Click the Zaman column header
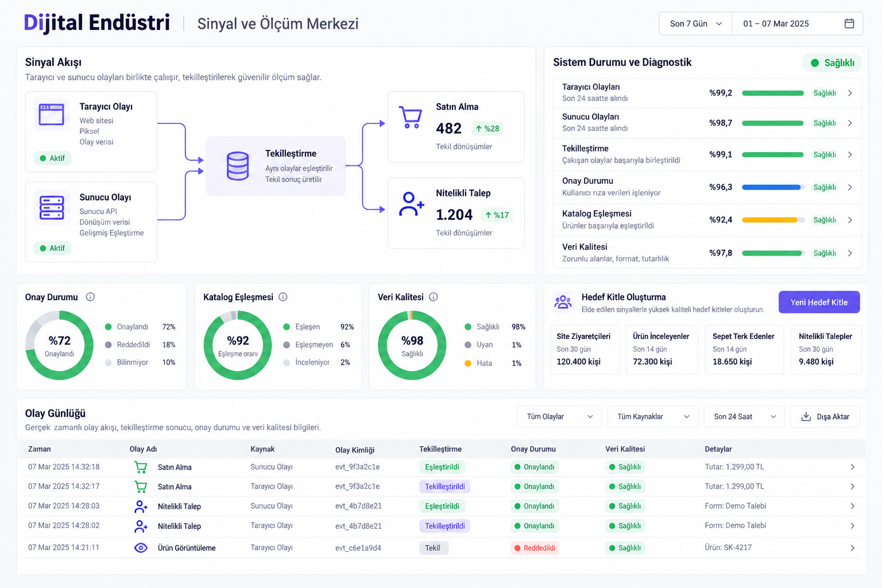This screenshot has width=882, height=588. [40, 449]
